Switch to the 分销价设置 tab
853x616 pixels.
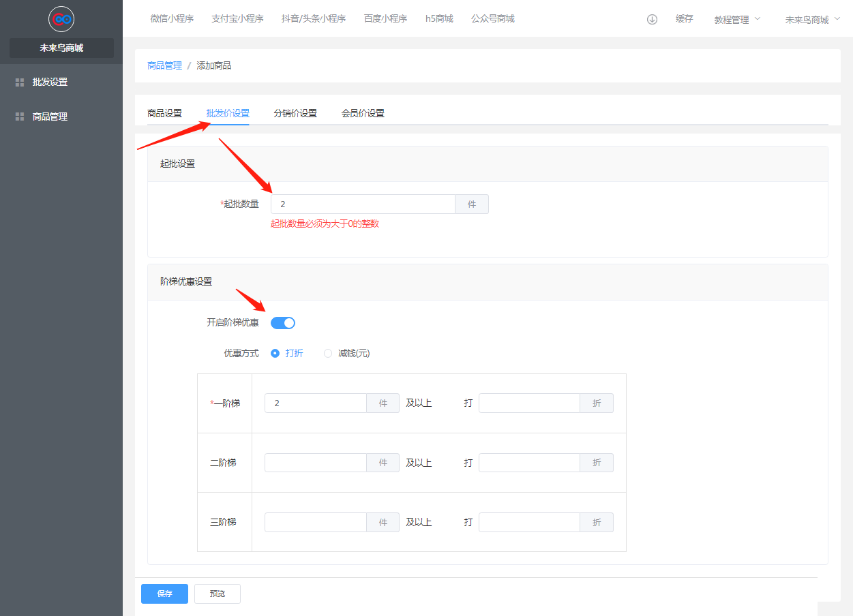tap(295, 113)
